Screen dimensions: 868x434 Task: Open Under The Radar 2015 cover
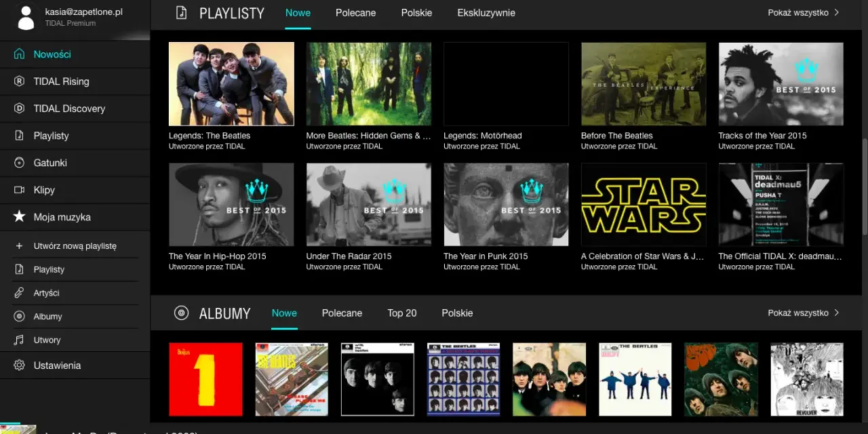[368, 204]
